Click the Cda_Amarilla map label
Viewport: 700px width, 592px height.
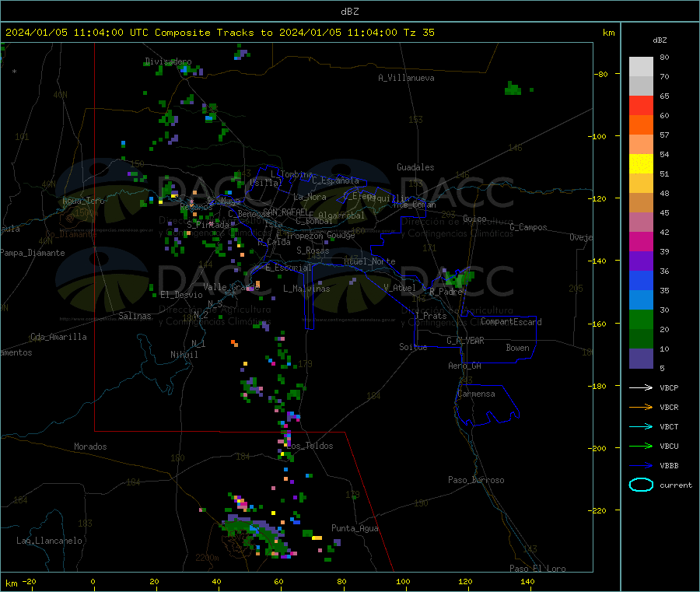coord(58,337)
